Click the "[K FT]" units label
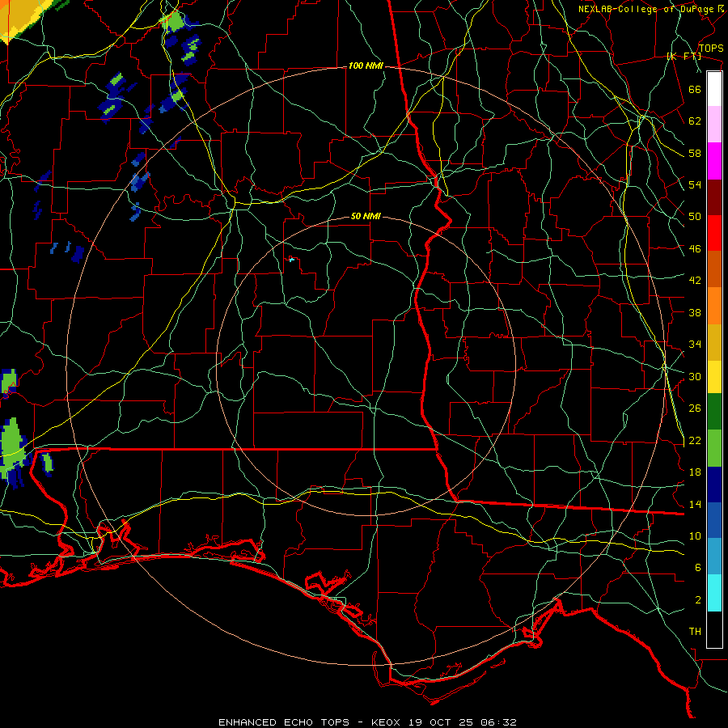728x728 pixels. coord(684,57)
